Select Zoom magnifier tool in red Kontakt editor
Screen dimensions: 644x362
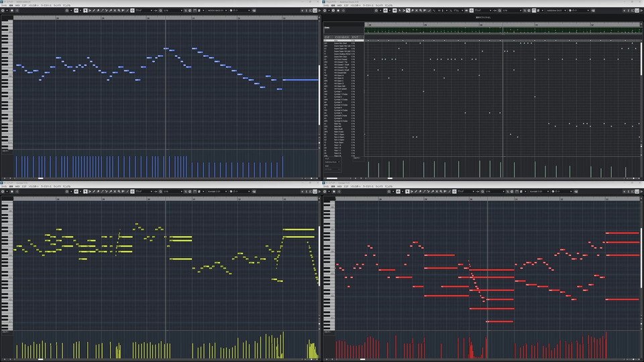[x=441, y=191]
